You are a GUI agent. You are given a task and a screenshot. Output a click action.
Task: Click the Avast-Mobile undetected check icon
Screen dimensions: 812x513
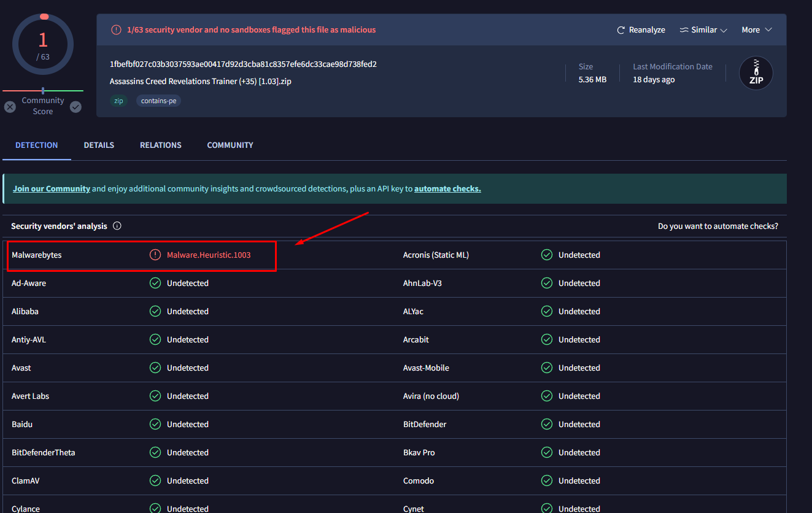click(547, 368)
